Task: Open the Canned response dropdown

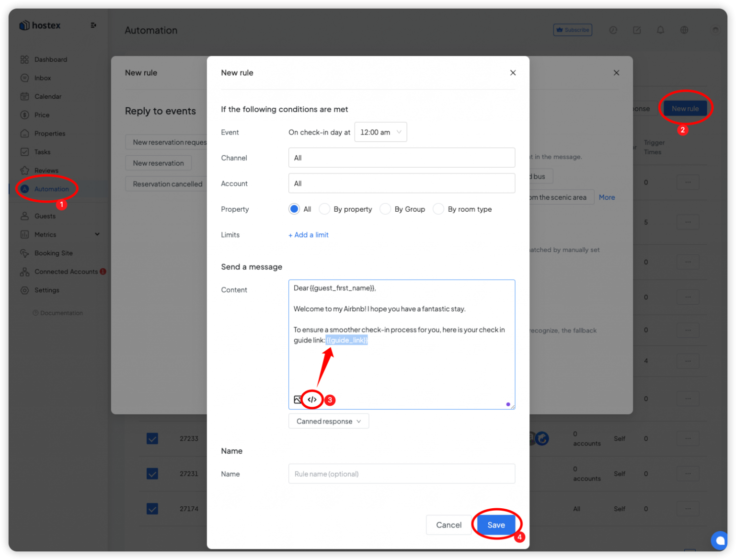Action: tap(329, 422)
